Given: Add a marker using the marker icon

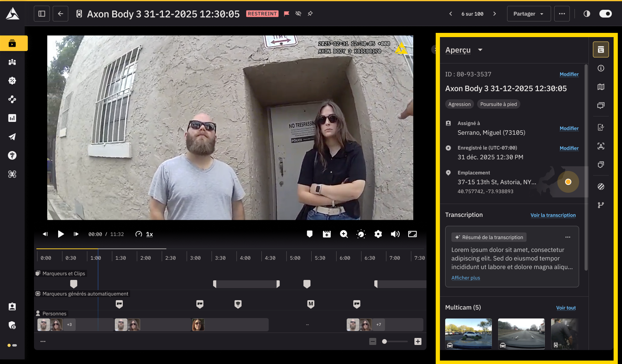Looking at the screenshot, I should (309, 234).
